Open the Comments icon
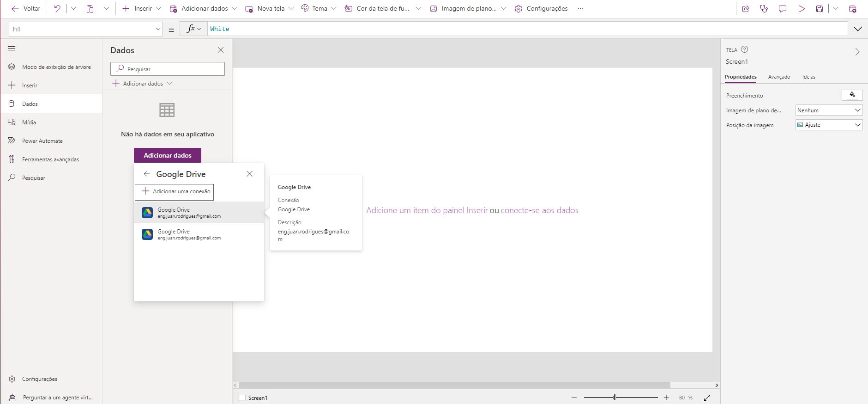 tap(783, 9)
